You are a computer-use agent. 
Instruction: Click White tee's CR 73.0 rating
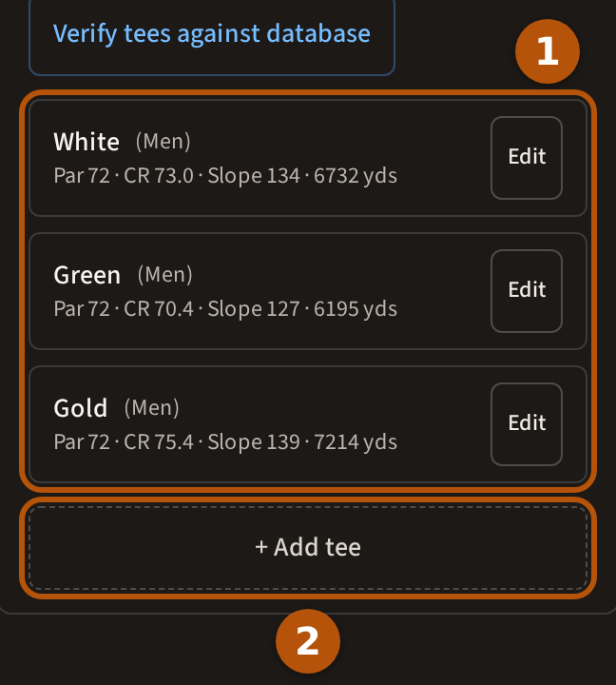[159, 176]
